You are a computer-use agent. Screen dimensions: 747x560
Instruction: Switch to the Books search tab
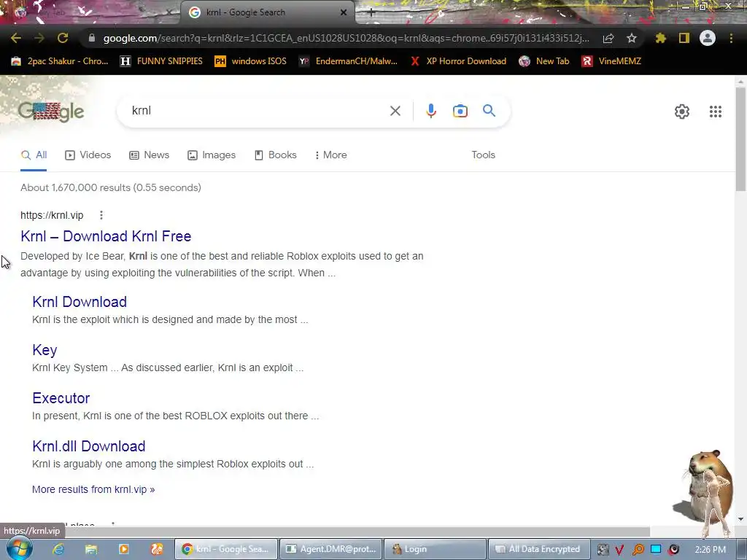point(275,155)
